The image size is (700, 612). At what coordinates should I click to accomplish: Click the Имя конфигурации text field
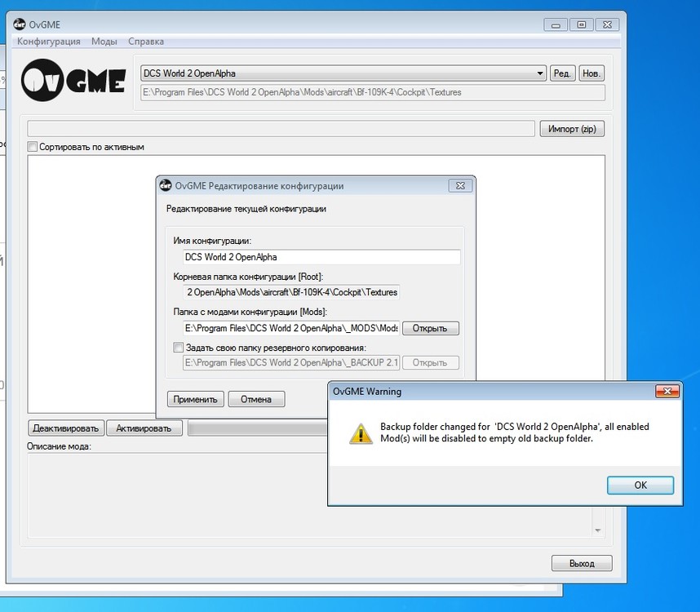click(321, 257)
